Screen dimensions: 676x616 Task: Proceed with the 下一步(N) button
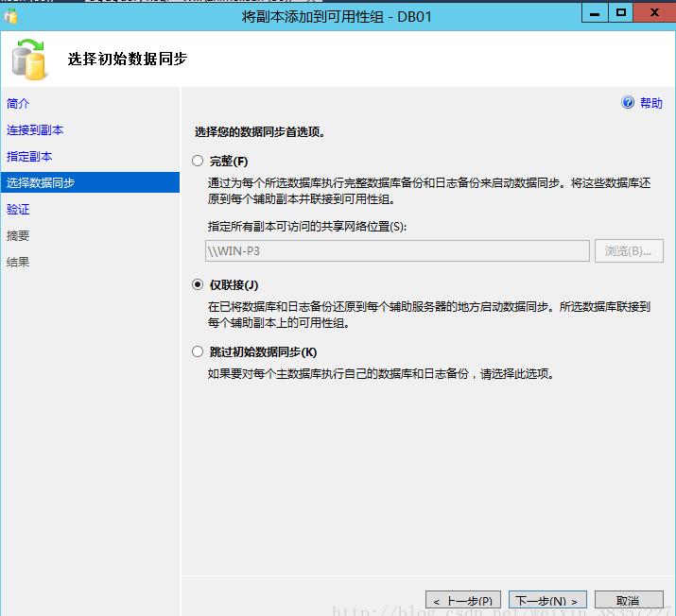(547, 600)
